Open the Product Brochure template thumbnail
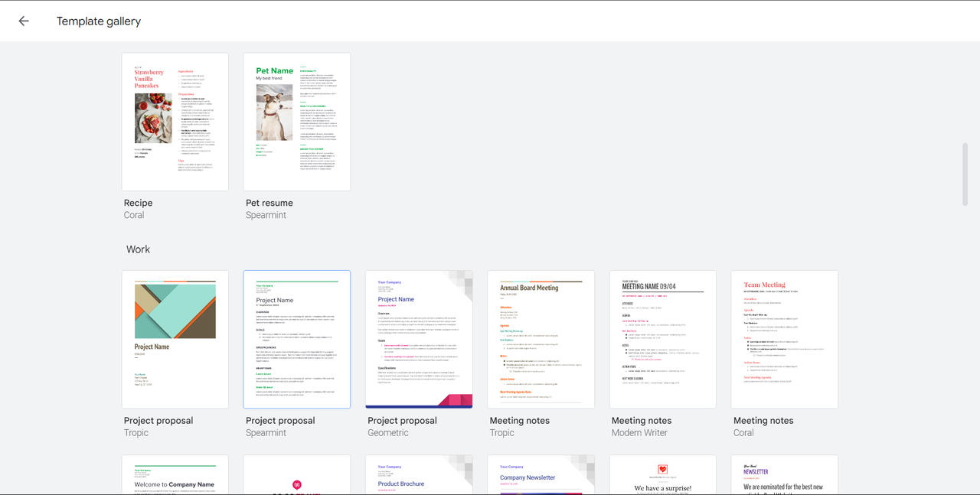980x495 pixels. pos(419,475)
